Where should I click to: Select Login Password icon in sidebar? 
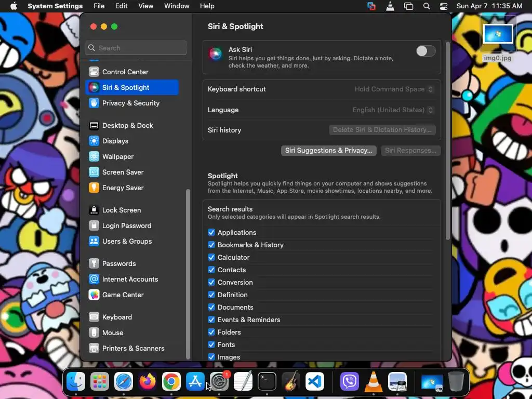pyautogui.click(x=94, y=225)
